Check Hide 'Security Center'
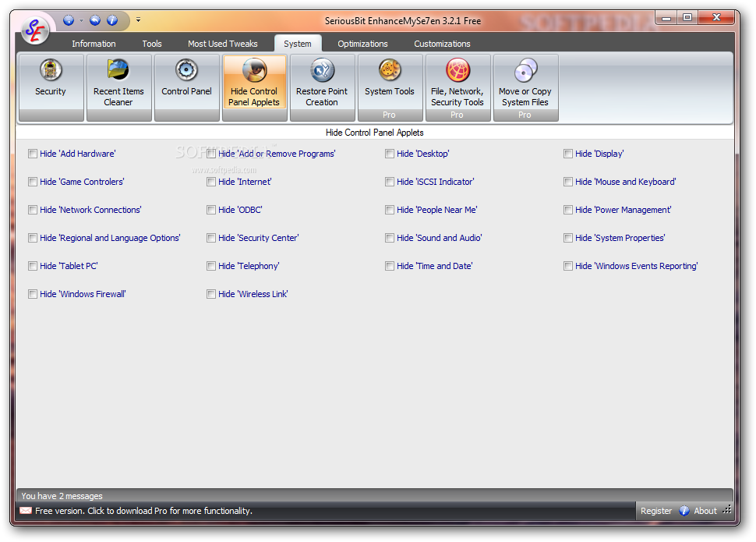The width and height of the screenshot is (756, 542). point(211,237)
